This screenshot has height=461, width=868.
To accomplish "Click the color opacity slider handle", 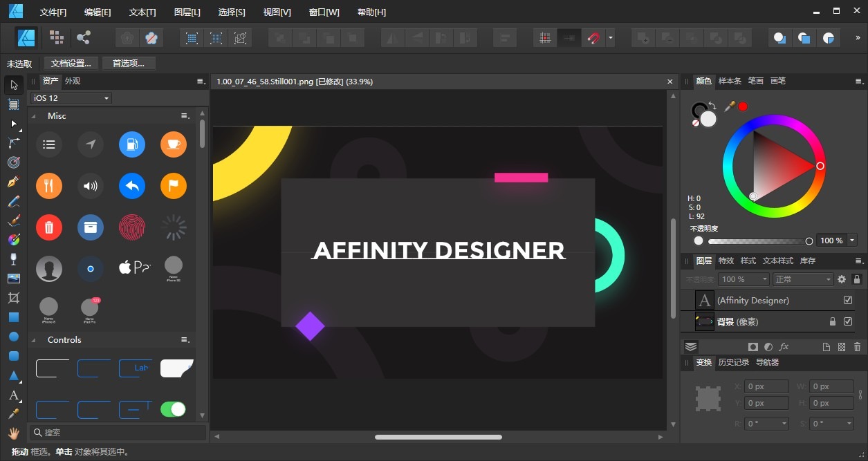I will click(809, 241).
